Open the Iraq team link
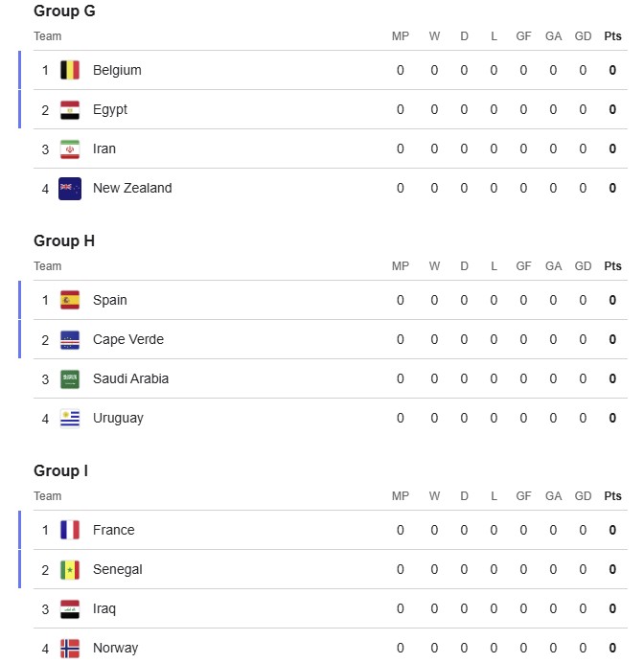This screenshot has height=663, width=644. 104,608
